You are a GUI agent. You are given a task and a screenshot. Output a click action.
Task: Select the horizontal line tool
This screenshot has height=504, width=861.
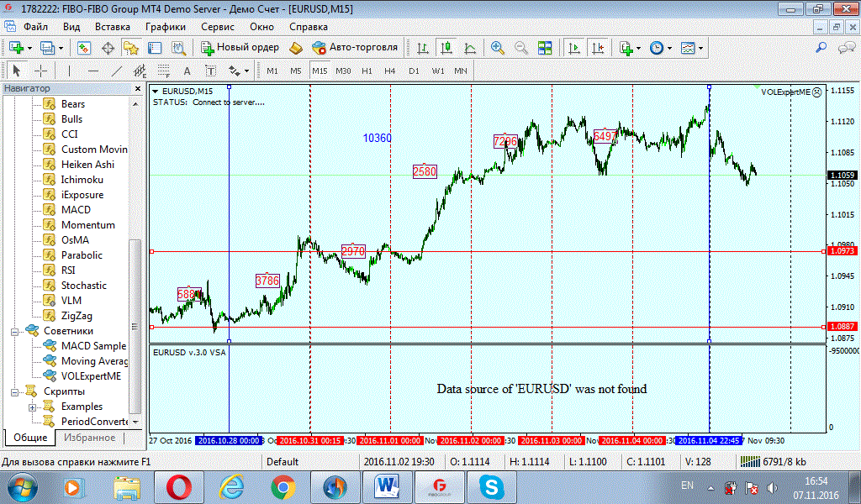[x=93, y=71]
